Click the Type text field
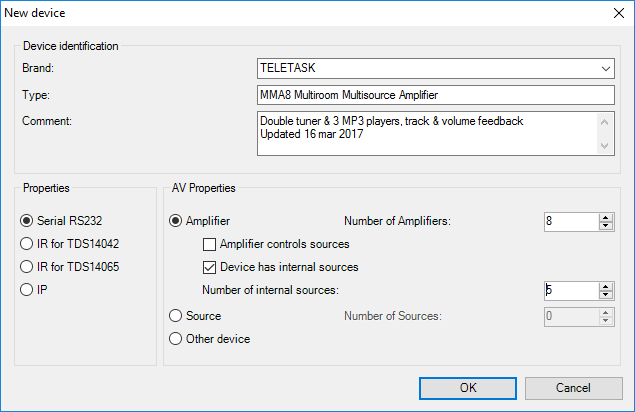The image size is (635, 412). tap(434, 95)
